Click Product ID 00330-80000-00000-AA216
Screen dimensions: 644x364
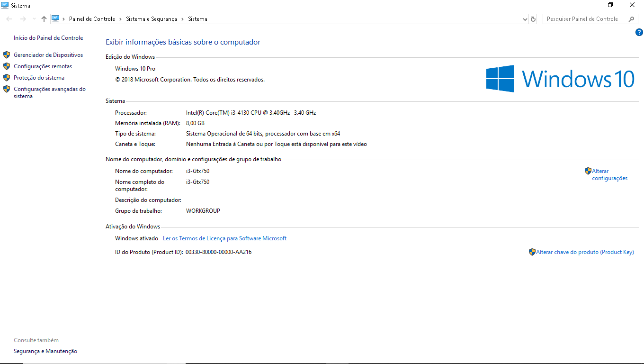219,252
